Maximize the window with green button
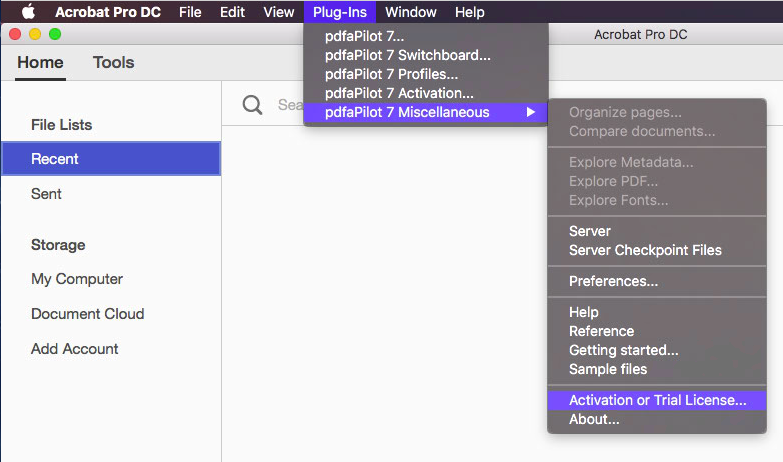783x462 pixels. tap(55, 34)
